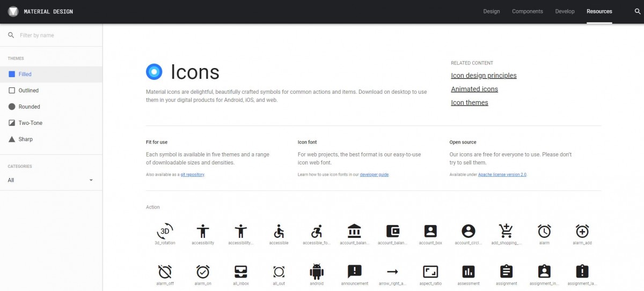Open Icon themes link
644x291 pixels.
pyautogui.click(x=470, y=102)
